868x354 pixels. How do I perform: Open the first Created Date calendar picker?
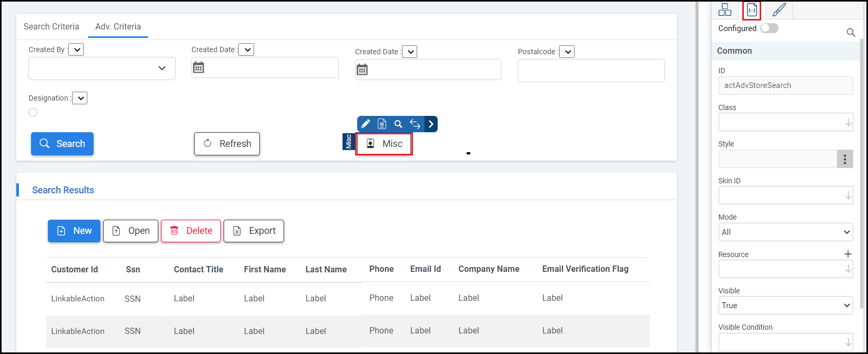coord(198,67)
